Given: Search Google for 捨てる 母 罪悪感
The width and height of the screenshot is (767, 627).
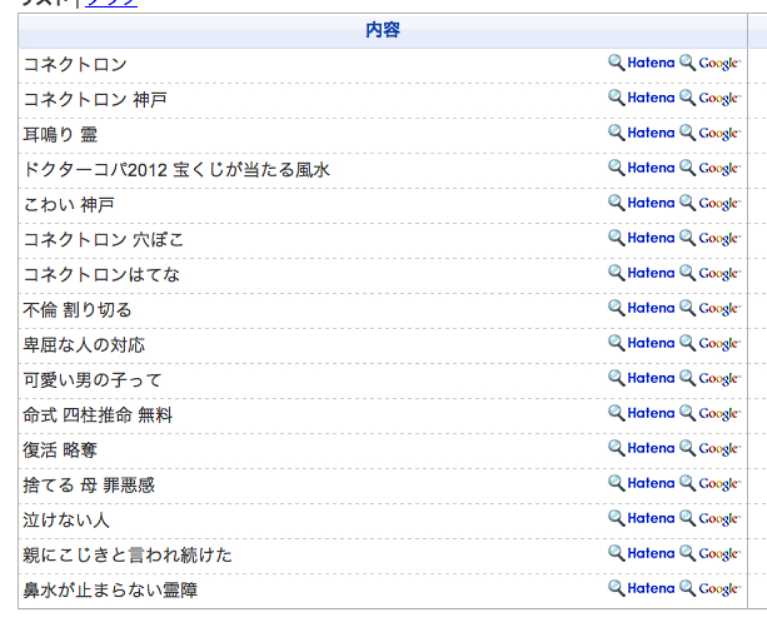Looking at the screenshot, I should tap(710, 483).
